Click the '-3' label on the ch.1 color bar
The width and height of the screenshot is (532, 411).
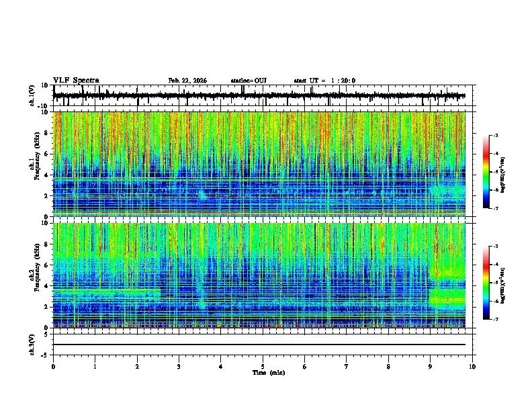tap(495, 135)
